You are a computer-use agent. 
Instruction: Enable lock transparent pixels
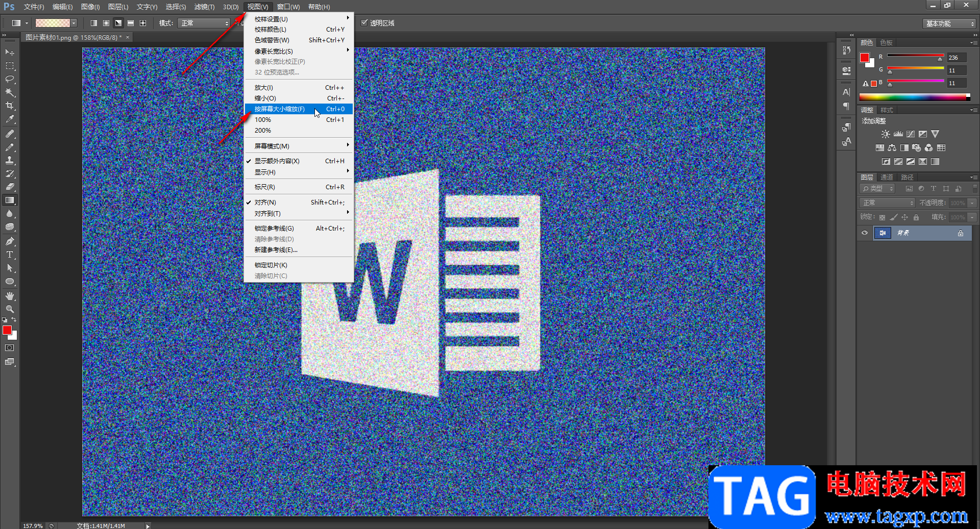click(x=882, y=217)
